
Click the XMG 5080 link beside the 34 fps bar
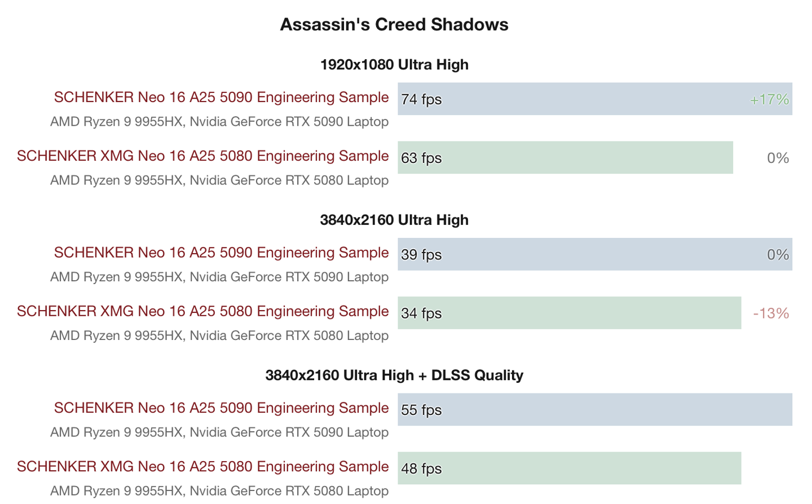click(x=202, y=312)
